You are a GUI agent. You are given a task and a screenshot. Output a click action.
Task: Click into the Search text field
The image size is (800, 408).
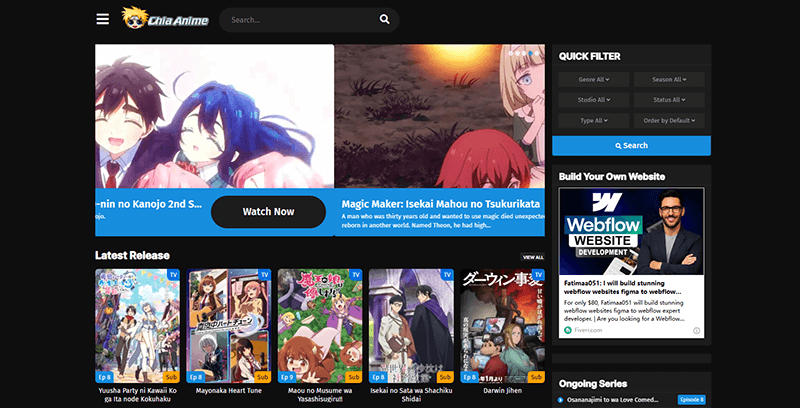tap(295, 20)
